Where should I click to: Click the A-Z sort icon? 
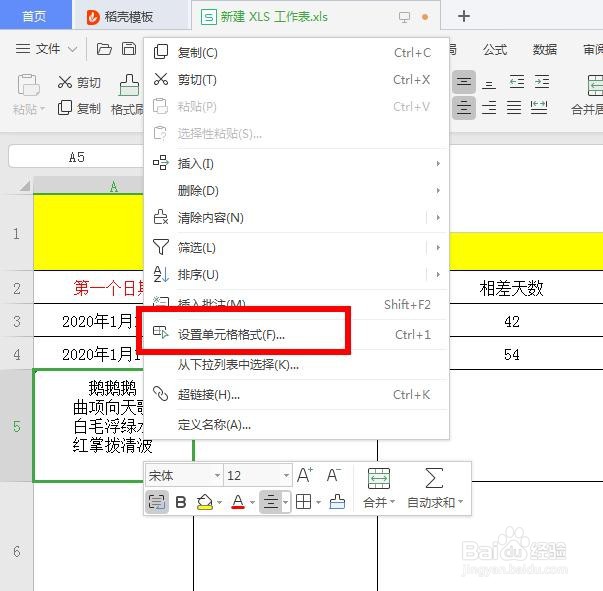pos(161,274)
